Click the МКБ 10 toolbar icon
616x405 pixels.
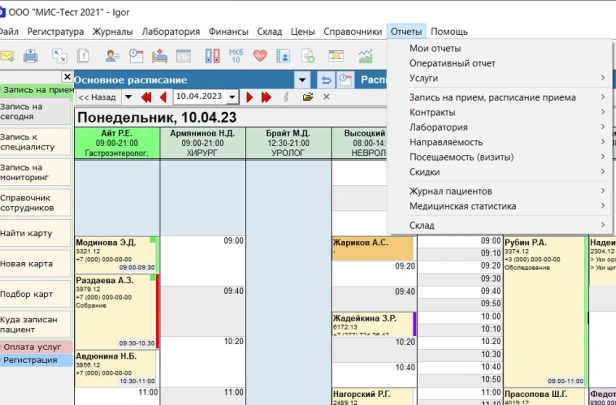click(236, 55)
